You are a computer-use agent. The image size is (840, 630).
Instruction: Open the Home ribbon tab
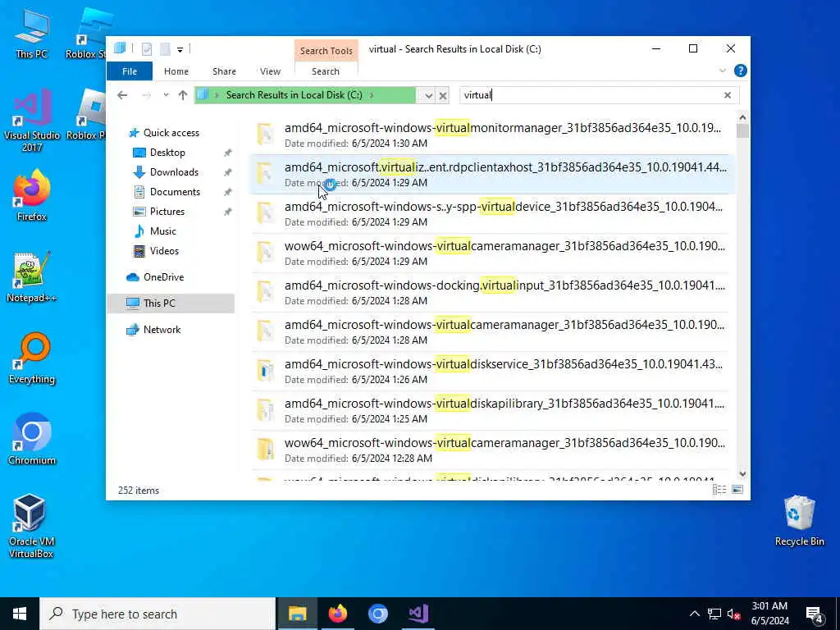click(x=176, y=71)
